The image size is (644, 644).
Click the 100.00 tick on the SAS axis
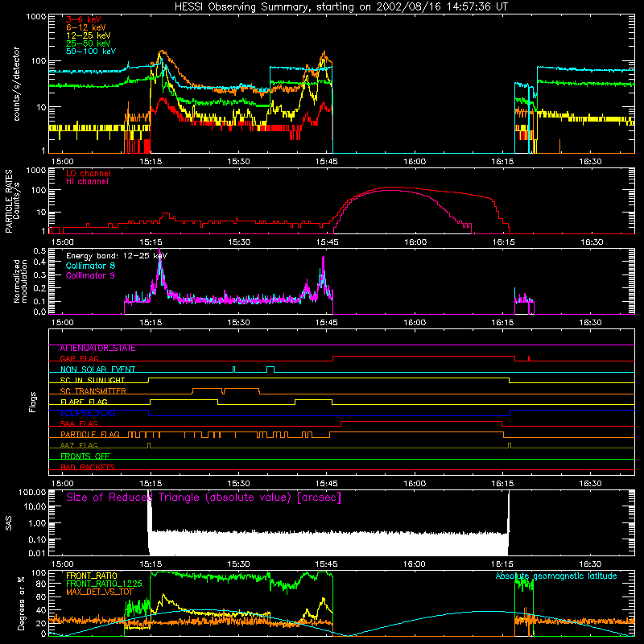tap(32, 493)
